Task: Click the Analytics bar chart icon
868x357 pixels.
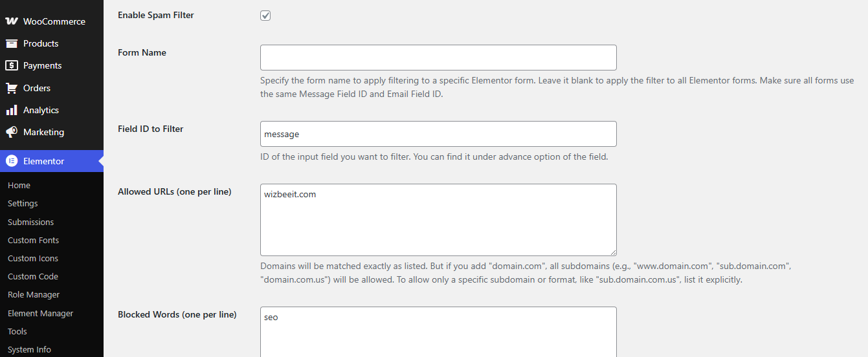Action: (12, 110)
